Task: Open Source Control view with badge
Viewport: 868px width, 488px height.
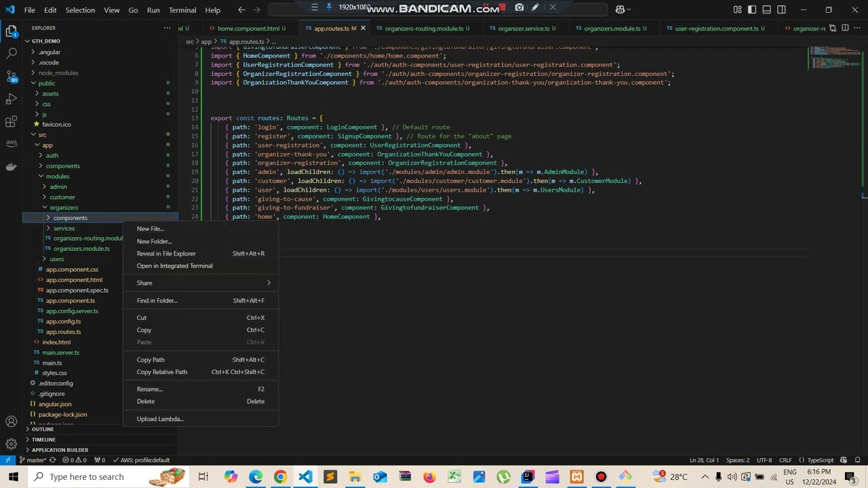Action: point(11,76)
